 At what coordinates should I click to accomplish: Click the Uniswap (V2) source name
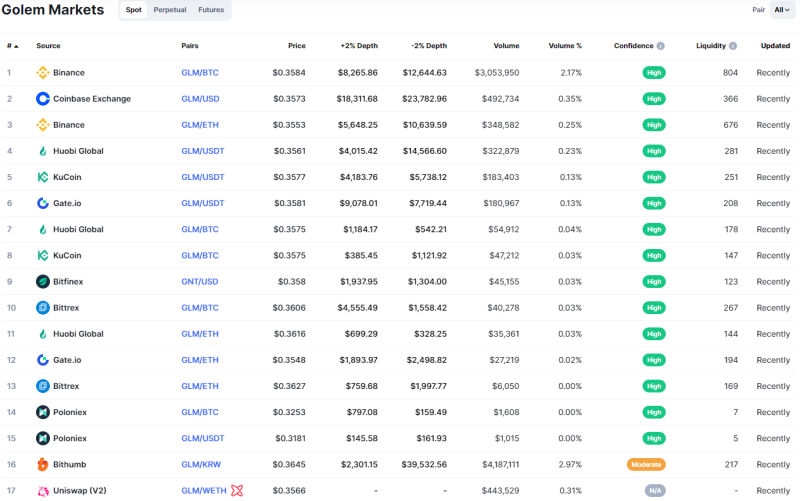(x=80, y=490)
